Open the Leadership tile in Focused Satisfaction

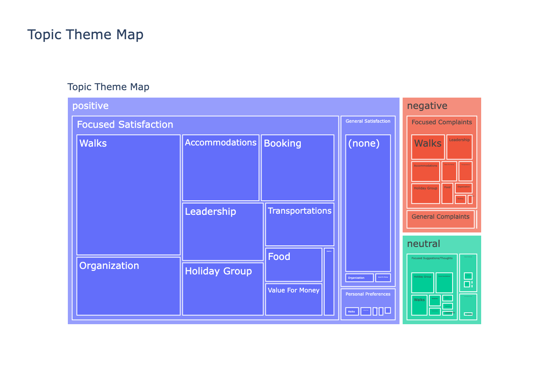coord(223,232)
